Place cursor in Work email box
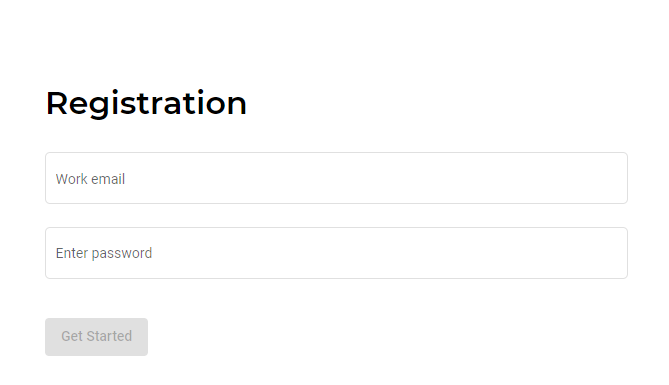Image resolution: width=669 pixels, height=385 pixels. pyautogui.click(x=336, y=178)
